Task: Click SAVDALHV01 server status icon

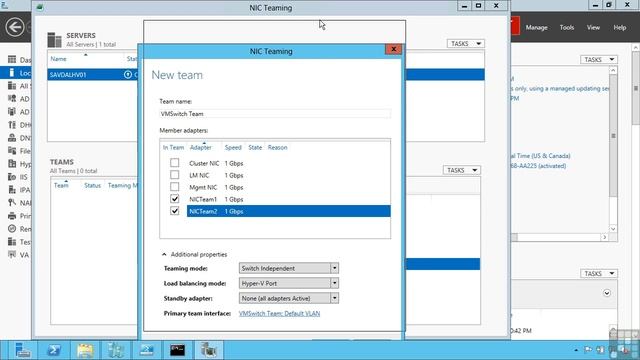Action: point(128,74)
